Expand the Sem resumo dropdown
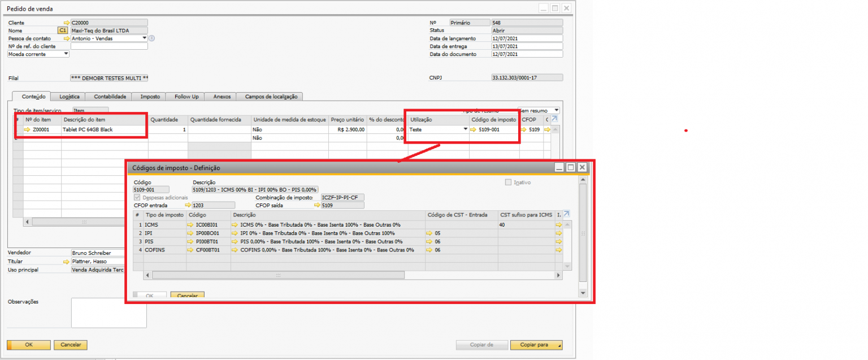Image resolution: width=868 pixels, height=360 pixels. [556, 111]
